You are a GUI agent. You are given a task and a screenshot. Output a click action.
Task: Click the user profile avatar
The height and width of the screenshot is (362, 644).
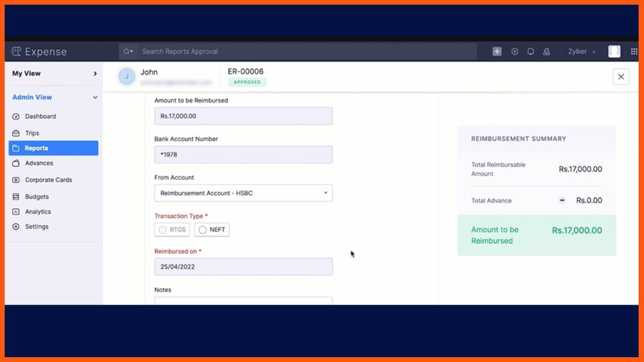[614, 51]
